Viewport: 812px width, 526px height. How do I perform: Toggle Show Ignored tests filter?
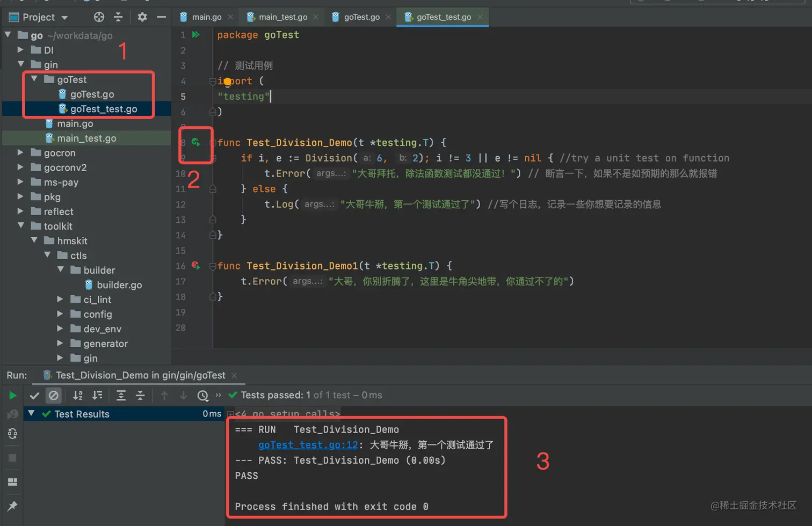tap(54, 396)
